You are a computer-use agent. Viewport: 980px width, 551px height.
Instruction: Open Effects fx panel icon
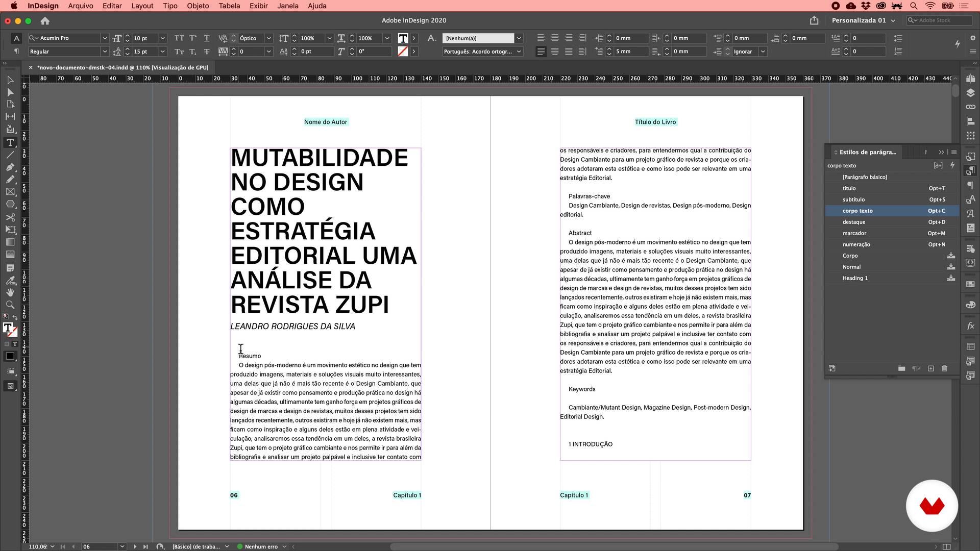[x=970, y=326]
